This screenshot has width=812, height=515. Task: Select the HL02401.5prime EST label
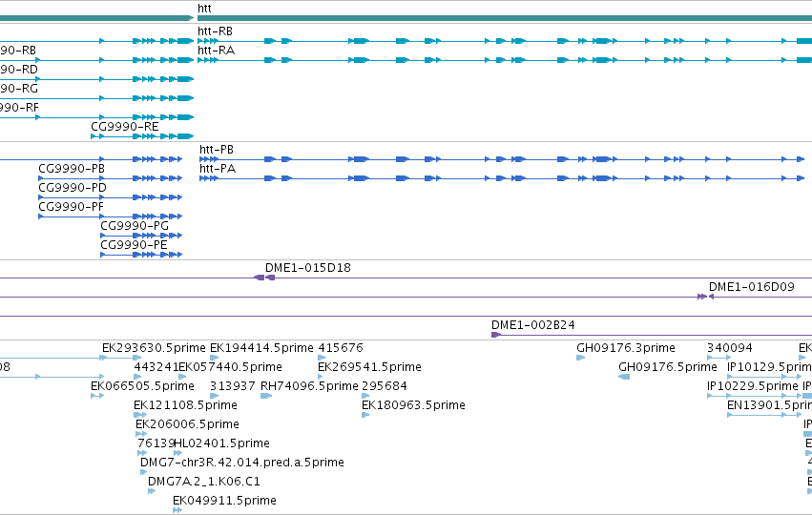221,443
